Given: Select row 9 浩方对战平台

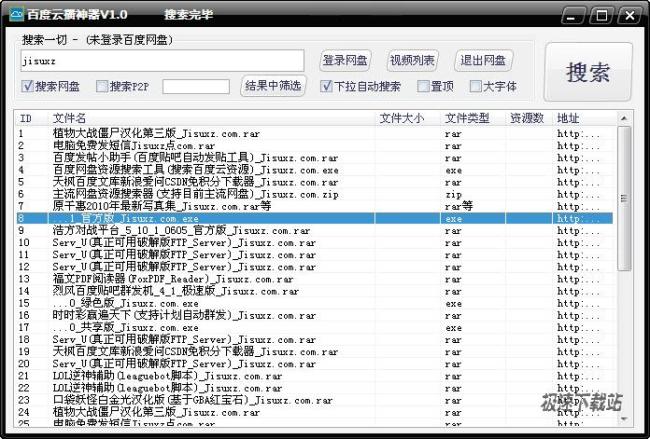Looking at the screenshot, I should tap(314, 230).
